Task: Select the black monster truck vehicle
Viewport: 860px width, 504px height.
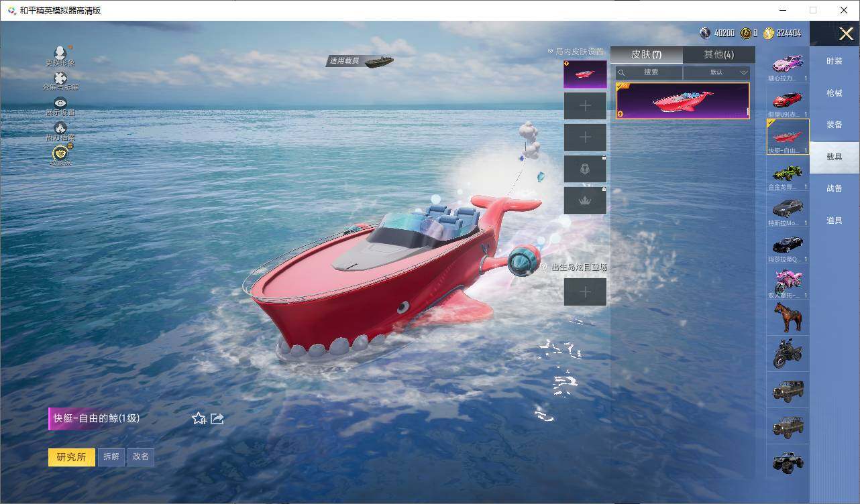Action: 788,462
